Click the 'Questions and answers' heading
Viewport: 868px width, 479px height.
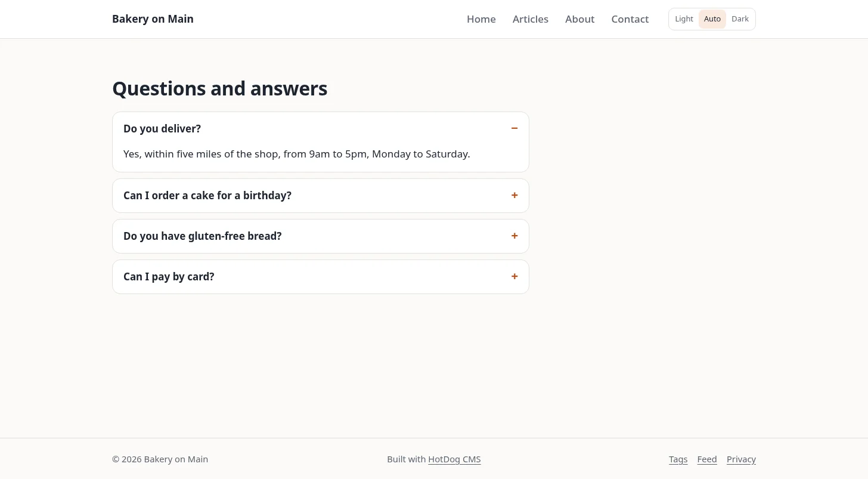tap(219, 89)
